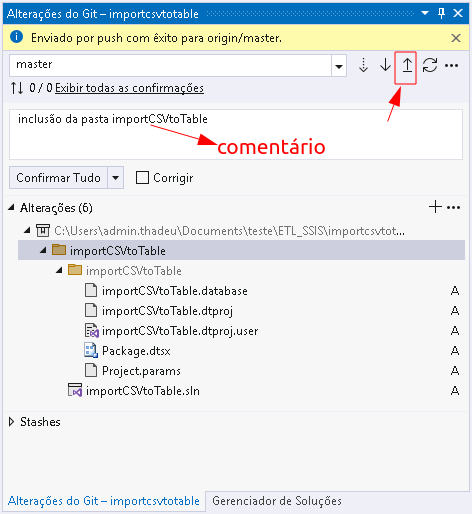This screenshot has height=514, width=472.
Task: Select Package.dtsx in the changes list
Action: pos(136,351)
